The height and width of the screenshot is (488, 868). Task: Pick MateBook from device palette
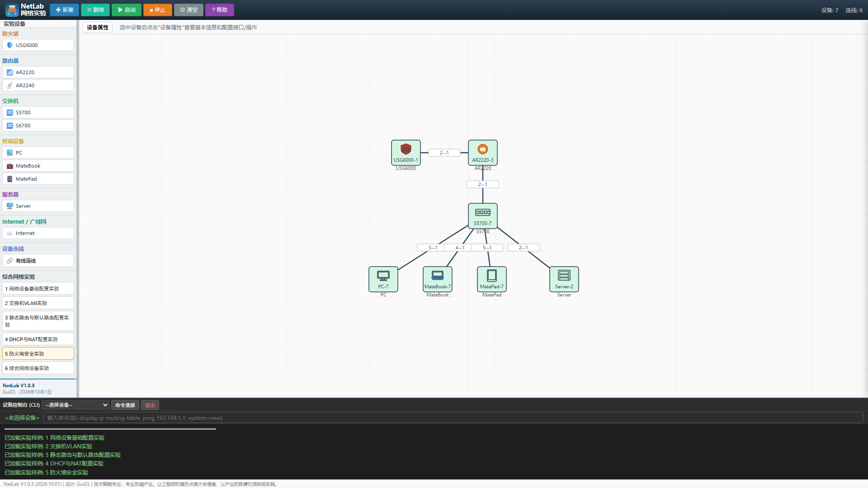click(x=38, y=166)
